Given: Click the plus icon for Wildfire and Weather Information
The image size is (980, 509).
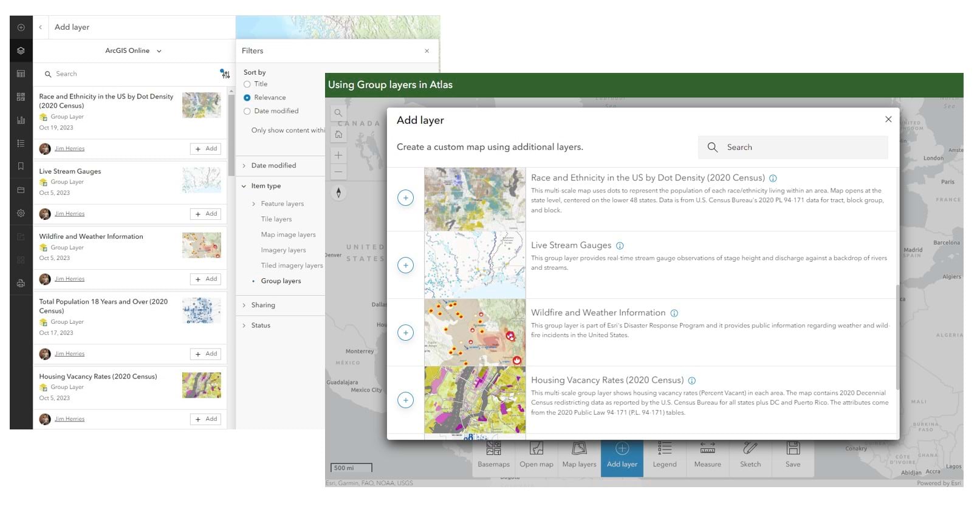Looking at the screenshot, I should tap(405, 333).
